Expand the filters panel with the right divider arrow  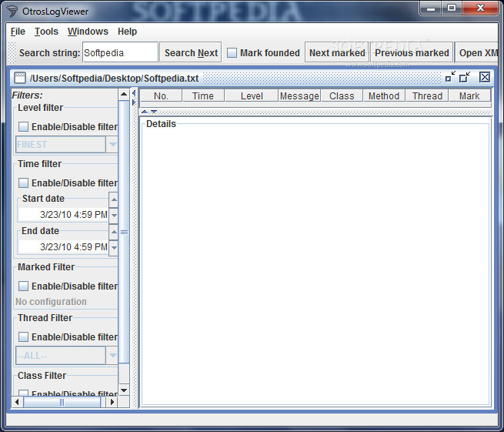pos(134,103)
